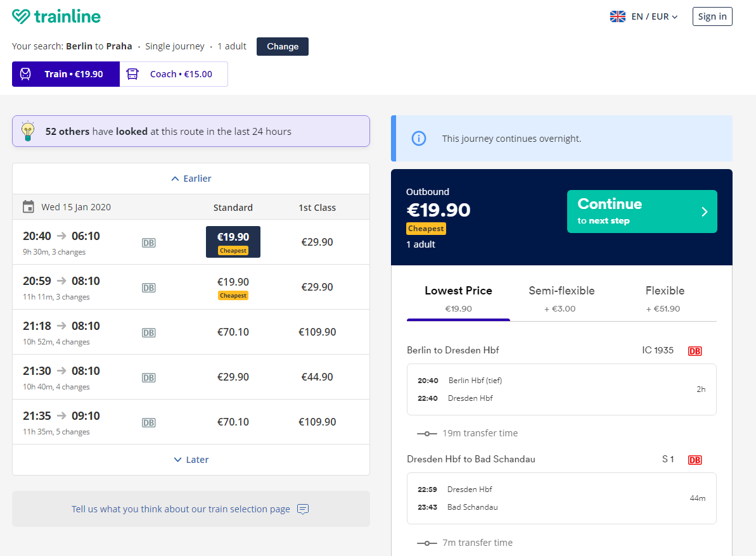
Task: Select the €29.90 1st Class fare for 20:40
Action: 317,242
